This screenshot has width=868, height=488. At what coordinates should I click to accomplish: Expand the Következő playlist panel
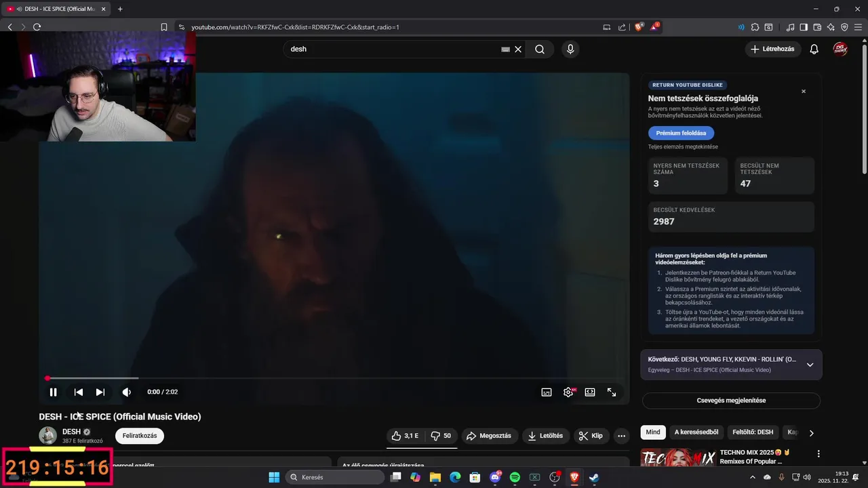810,365
